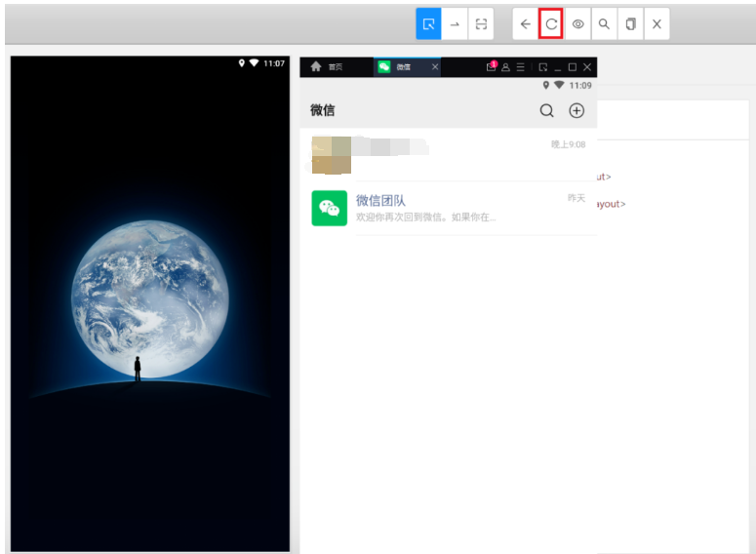756x554 pixels.
Task: Click the X button in top toolbar
Action: [657, 23]
